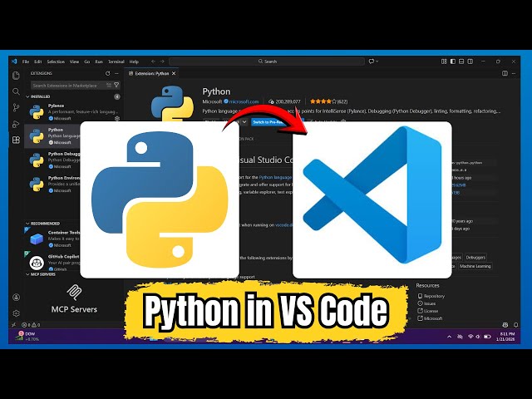The height and width of the screenshot is (399, 532).
Task: Open the Issues resource link
Action: [426, 303]
